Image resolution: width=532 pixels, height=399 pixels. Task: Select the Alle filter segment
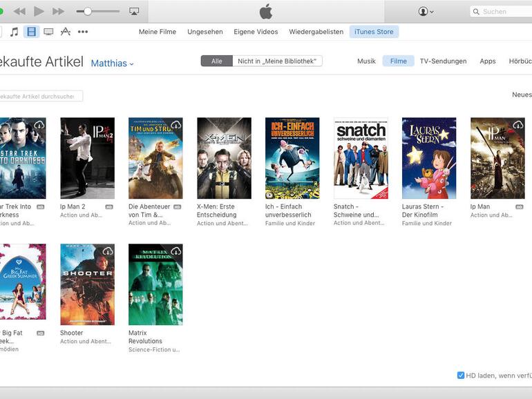click(217, 61)
